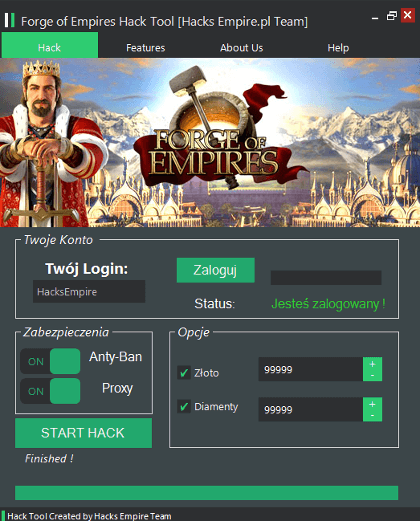Click the START HACK button
Viewport: 420px width, 521px height.
[x=83, y=433]
